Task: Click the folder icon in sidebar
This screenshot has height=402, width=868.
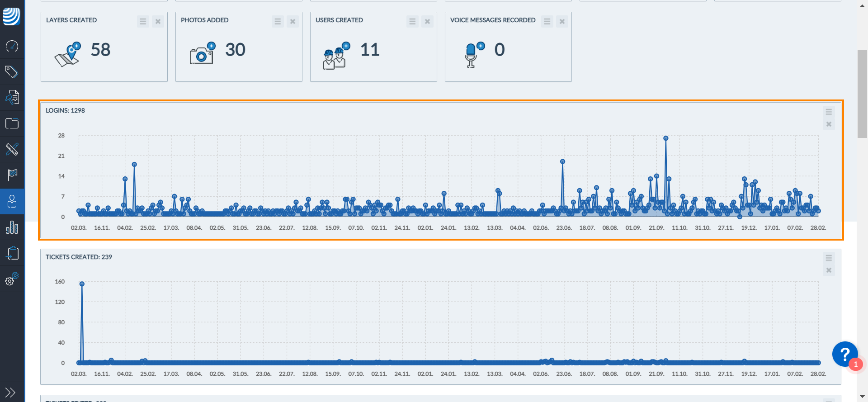Action: 12,123
